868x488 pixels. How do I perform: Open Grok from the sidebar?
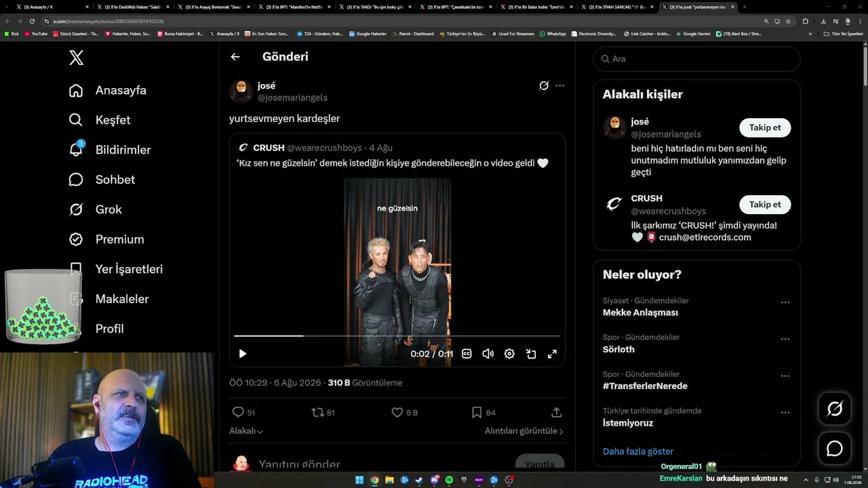[96, 209]
